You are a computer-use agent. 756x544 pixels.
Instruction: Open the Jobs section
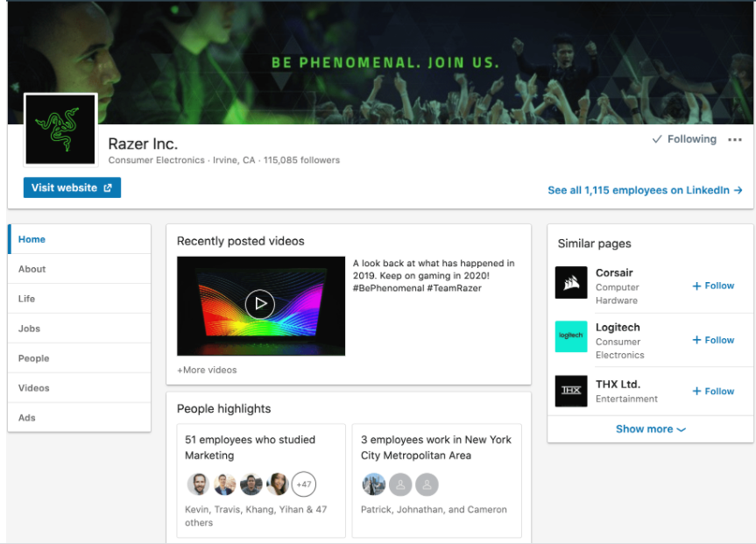(80, 329)
